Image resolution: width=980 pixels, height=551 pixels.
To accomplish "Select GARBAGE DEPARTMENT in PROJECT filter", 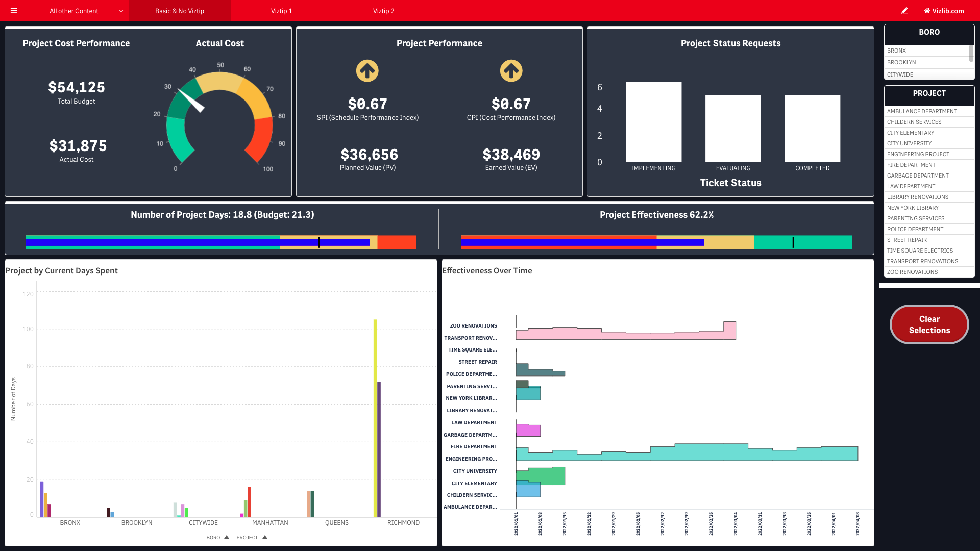I will (x=929, y=176).
